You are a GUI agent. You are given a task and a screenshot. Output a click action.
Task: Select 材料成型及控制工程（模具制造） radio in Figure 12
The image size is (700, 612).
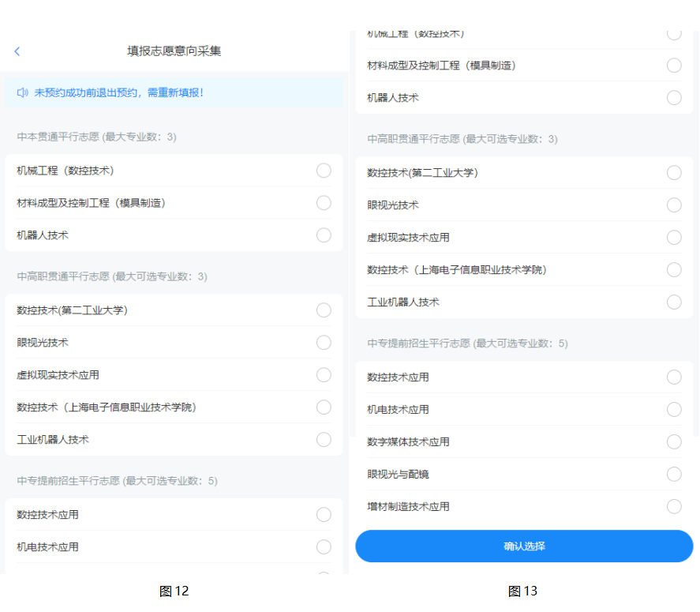[x=324, y=203]
